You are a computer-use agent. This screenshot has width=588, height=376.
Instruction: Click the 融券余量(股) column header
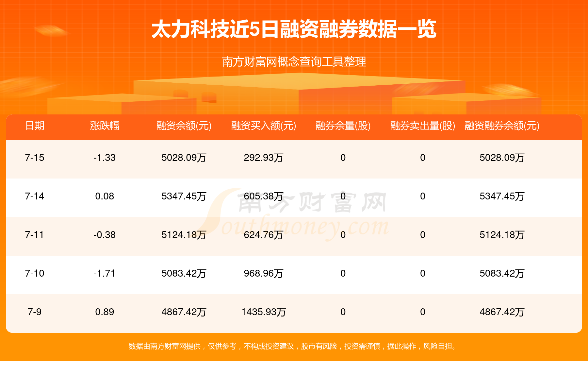pos(343,126)
